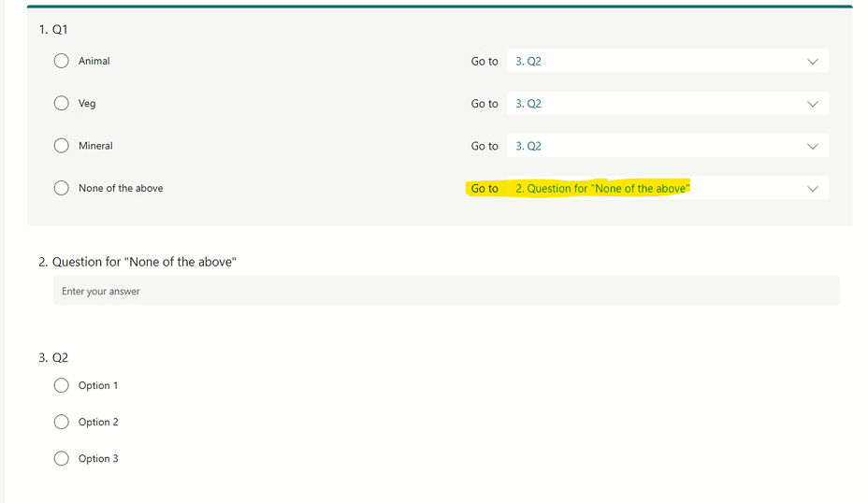Choose the None of the above radio option
This screenshot has height=503, width=868.
pos(62,188)
